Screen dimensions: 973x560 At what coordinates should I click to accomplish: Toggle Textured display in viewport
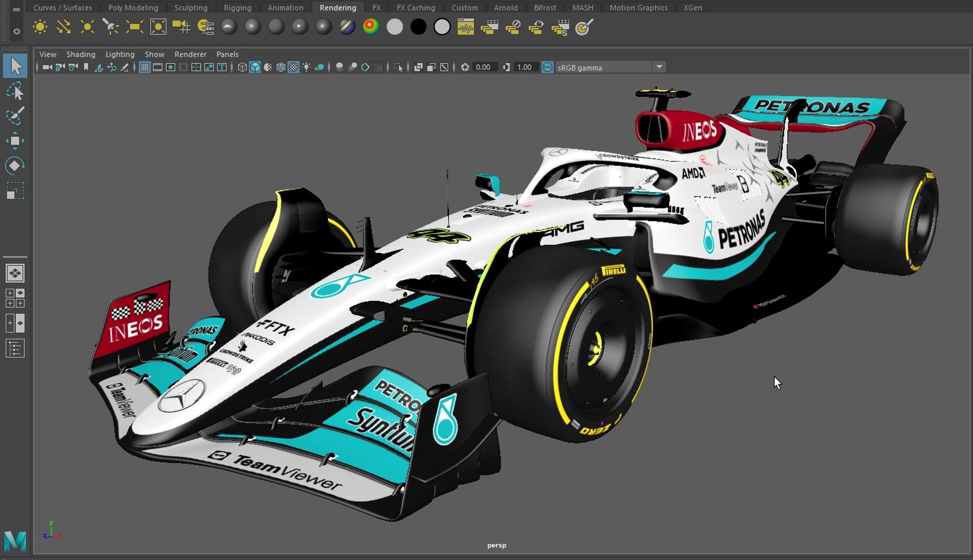pos(294,67)
